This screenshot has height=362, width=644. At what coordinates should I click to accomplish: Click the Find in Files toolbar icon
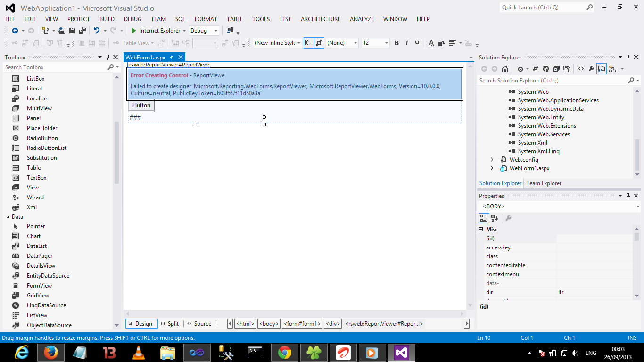tap(230, 31)
